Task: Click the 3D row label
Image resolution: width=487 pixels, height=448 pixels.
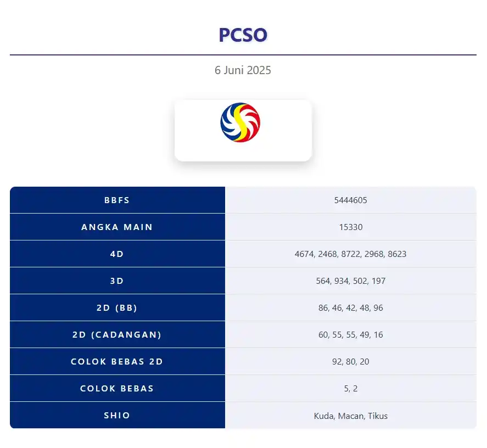Action: pyautogui.click(x=117, y=281)
